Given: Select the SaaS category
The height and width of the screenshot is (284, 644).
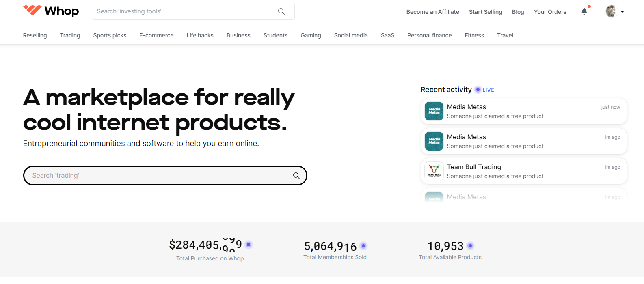Looking at the screenshot, I should (388, 35).
